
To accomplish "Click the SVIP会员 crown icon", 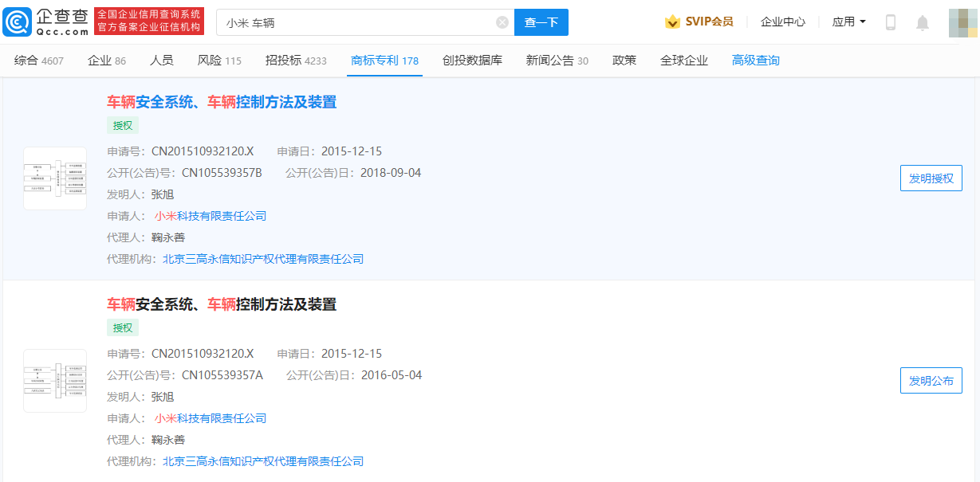I will point(672,22).
